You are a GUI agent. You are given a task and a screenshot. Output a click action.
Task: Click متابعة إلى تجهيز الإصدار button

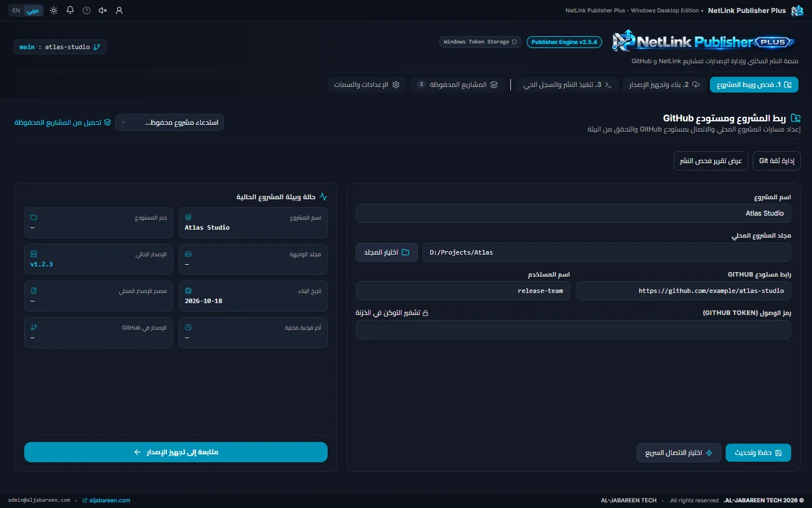[x=176, y=452]
